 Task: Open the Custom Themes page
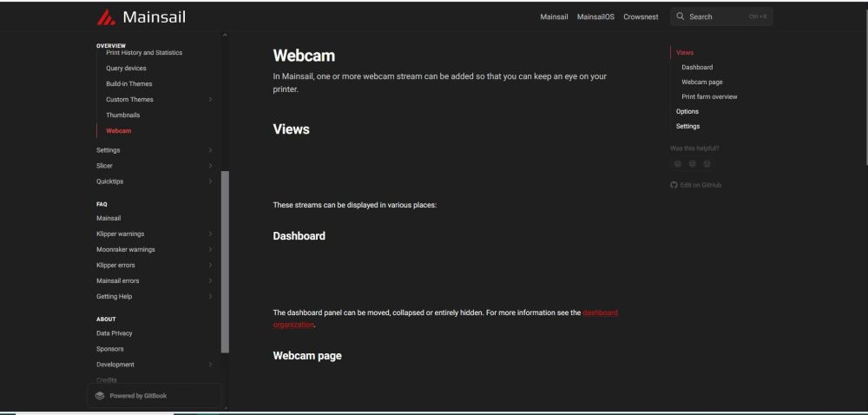point(129,100)
